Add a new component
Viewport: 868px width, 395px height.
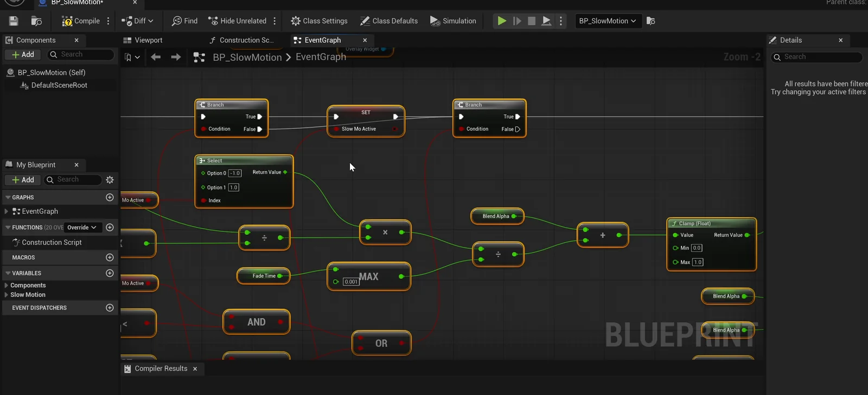click(x=23, y=55)
